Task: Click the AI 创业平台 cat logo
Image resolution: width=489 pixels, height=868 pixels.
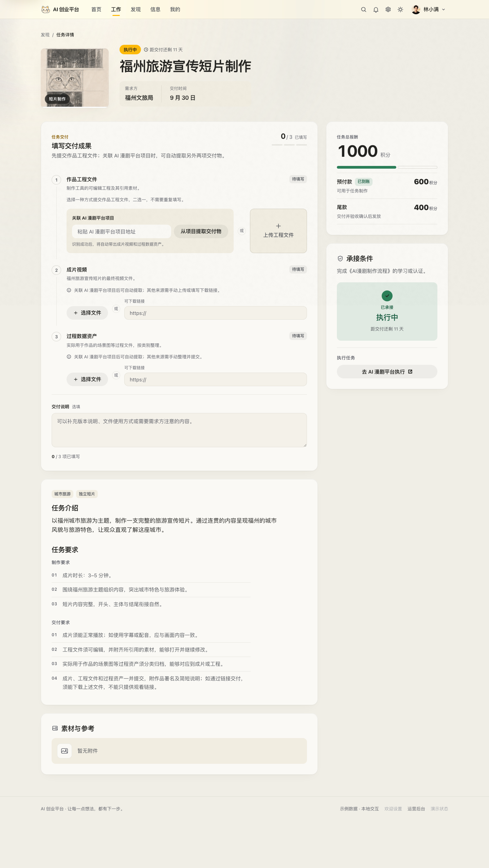Action: tap(46, 10)
